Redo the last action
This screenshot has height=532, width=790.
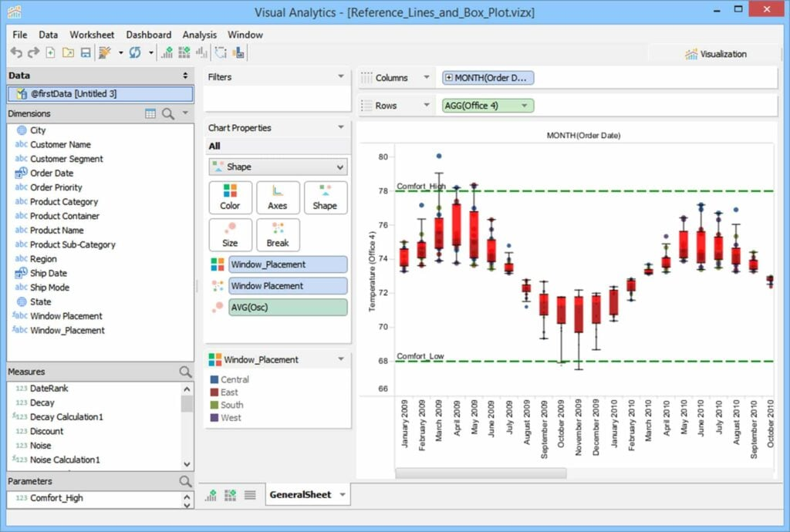tap(32, 52)
